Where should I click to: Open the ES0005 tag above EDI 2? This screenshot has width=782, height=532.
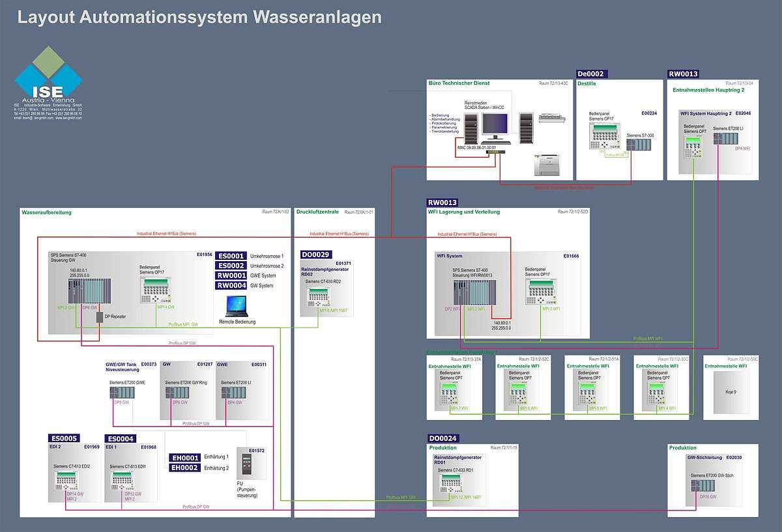65,438
